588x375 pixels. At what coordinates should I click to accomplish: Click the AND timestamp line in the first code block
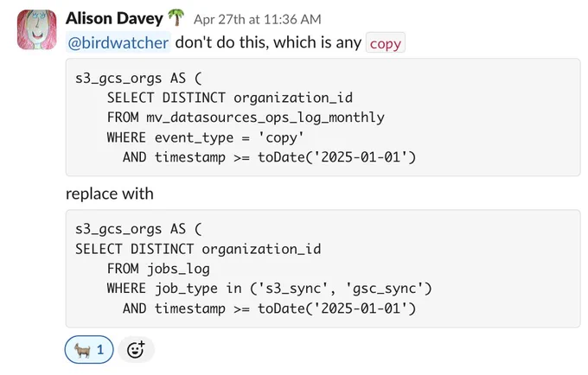tap(269, 157)
